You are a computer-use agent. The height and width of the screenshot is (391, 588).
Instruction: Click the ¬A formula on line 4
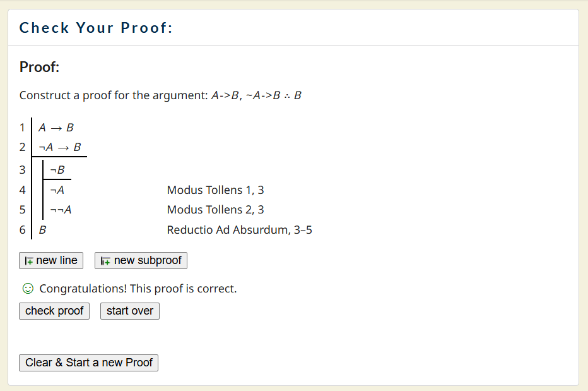57,190
